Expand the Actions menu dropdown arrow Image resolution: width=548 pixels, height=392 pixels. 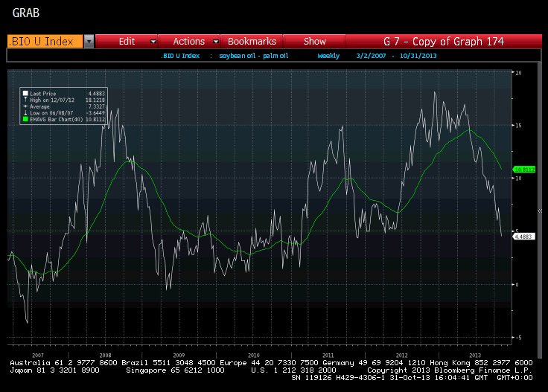216,42
